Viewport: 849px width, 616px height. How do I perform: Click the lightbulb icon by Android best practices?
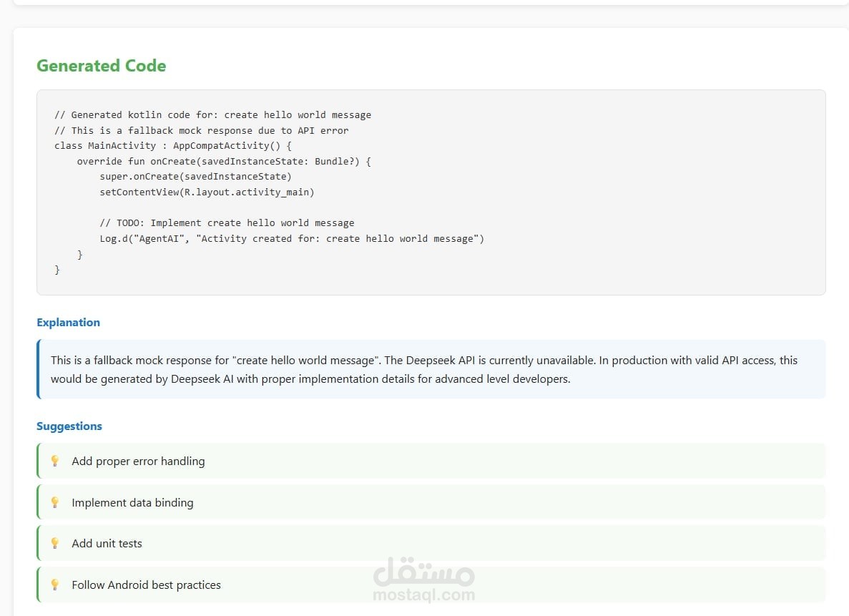coord(54,585)
